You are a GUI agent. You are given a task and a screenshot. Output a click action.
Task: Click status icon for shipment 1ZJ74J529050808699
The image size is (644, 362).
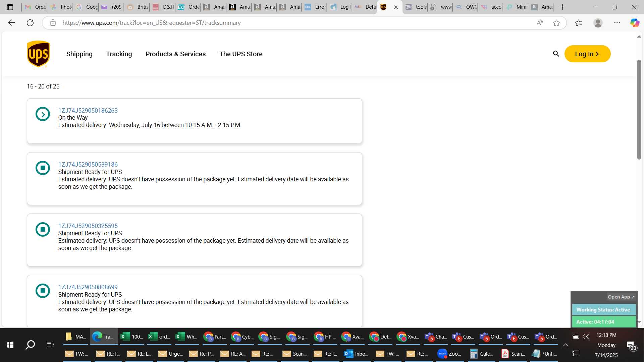[43, 291]
